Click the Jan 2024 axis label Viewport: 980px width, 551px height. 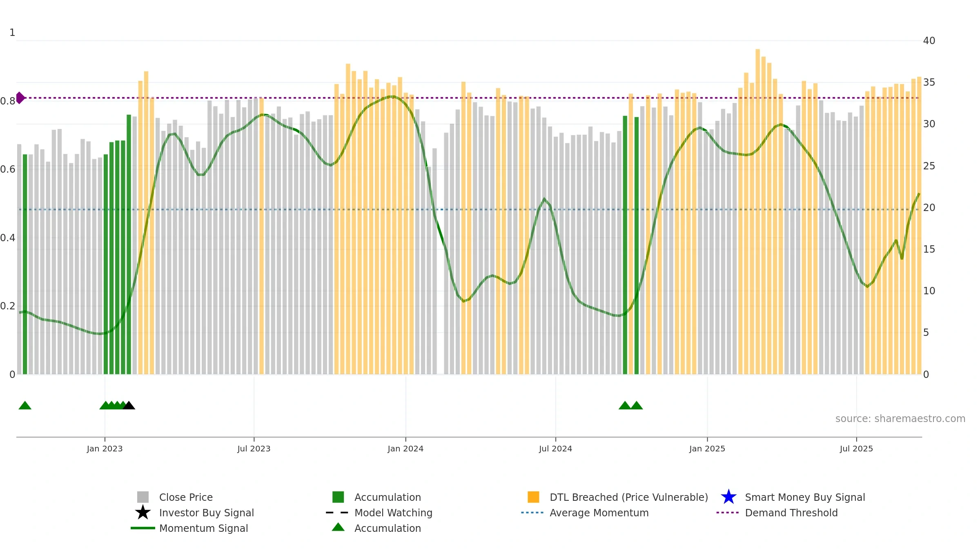coord(405,449)
